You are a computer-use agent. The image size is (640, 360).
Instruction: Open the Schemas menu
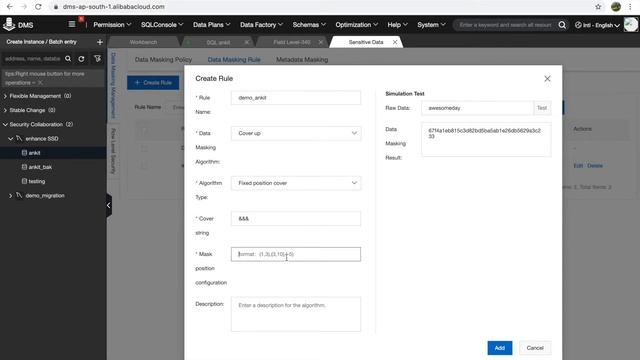point(309,25)
